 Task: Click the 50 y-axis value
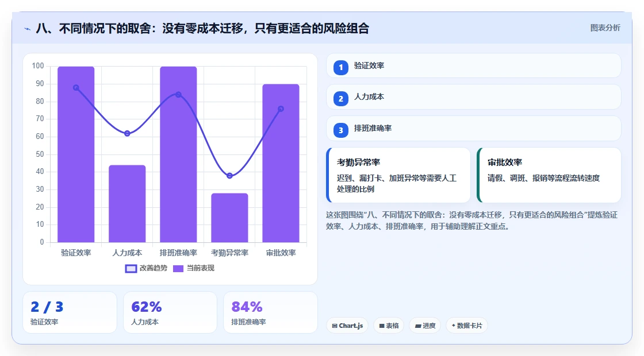pyautogui.click(x=40, y=154)
